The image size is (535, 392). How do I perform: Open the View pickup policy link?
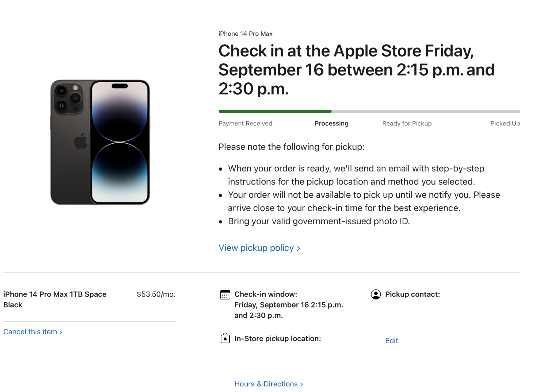(x=256, y=248)
